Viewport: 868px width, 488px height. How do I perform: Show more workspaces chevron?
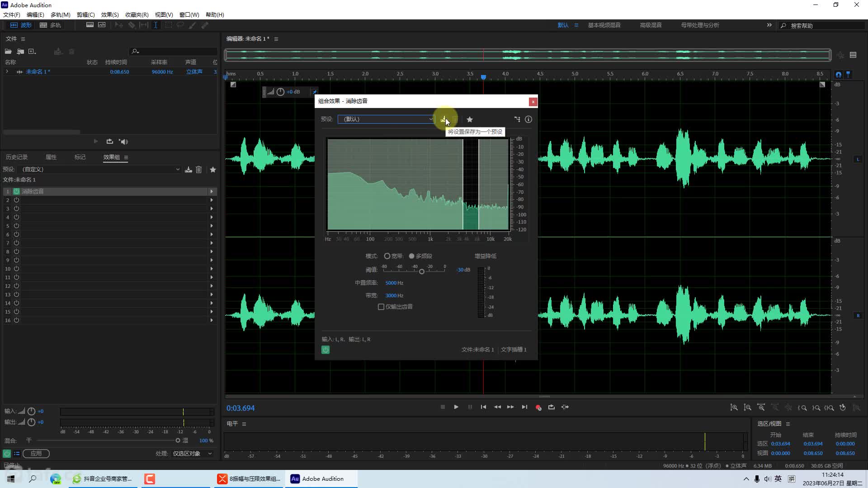(x=769, y=25)
